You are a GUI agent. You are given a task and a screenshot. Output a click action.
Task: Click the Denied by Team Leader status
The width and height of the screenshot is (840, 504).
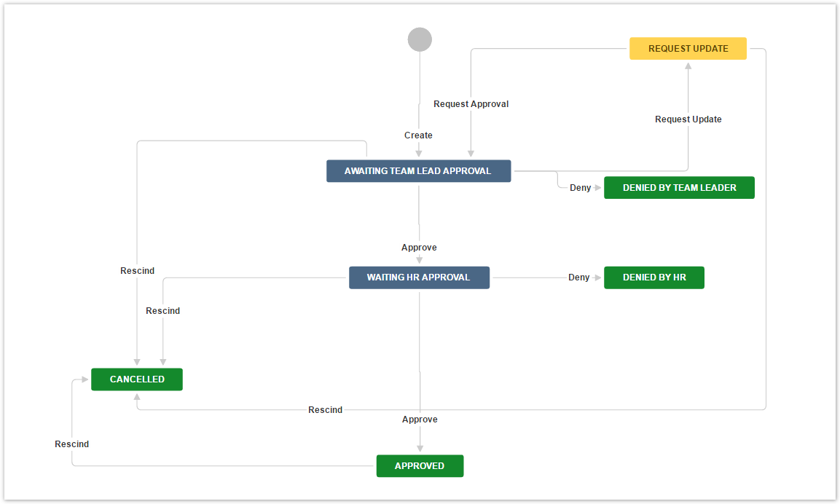(679, 188)
